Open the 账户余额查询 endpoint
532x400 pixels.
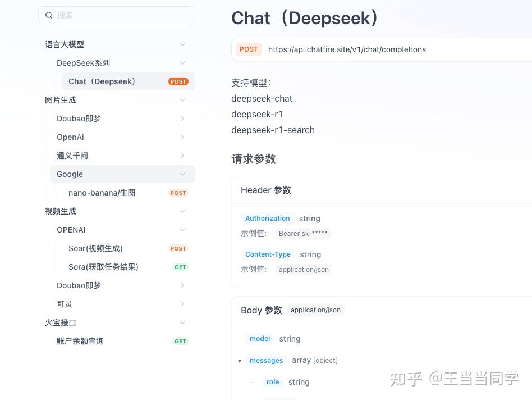(122, 341)
